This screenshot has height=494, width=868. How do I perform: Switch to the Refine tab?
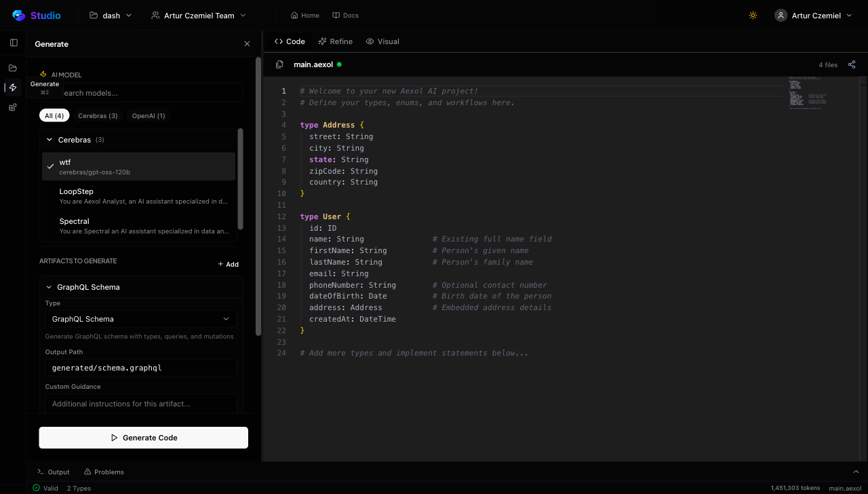tap(335, 41)
